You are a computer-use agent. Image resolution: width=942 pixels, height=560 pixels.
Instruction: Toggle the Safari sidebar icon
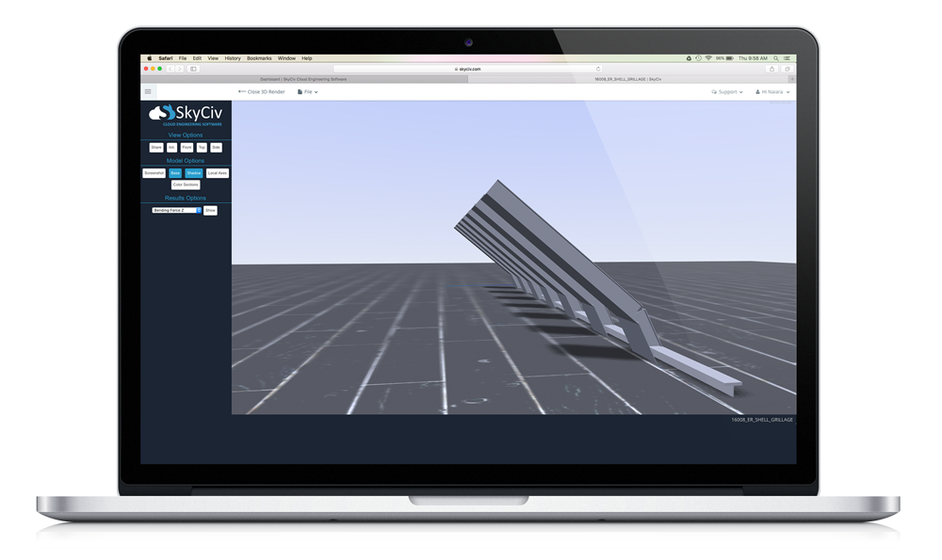tap(193, 69)
